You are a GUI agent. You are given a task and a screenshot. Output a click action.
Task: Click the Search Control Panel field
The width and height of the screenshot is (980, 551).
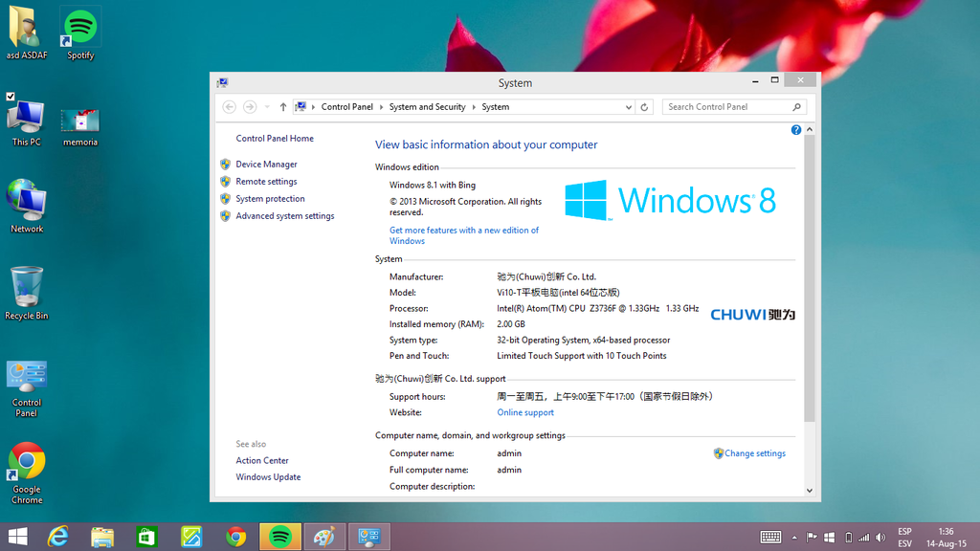[x=727, y=107]
